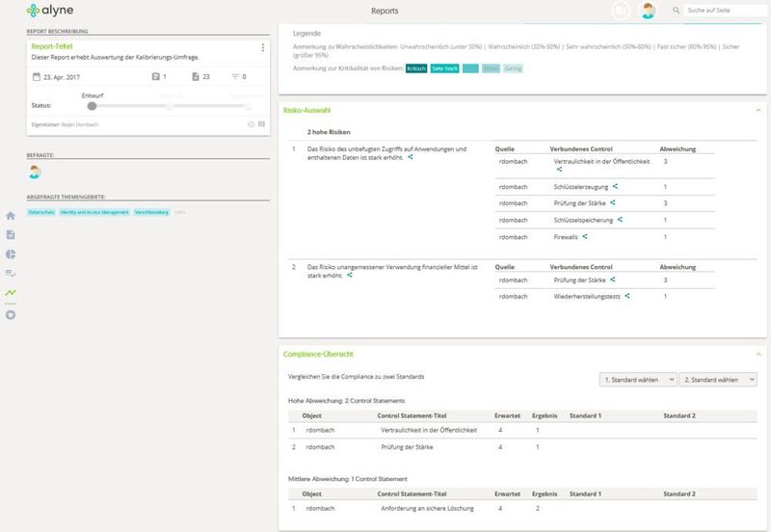
Task: Share Prüfung der Stärke under risk 2
Action: [613, 279]
